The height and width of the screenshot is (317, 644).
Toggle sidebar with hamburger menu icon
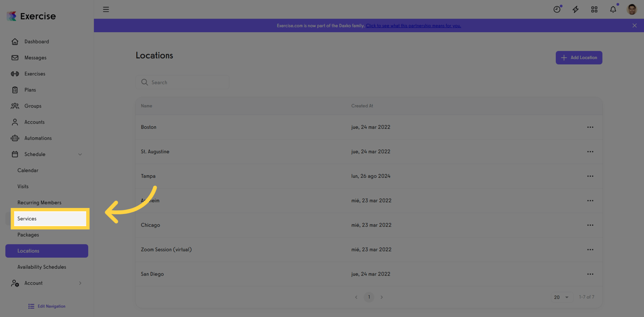click(106, 9)
